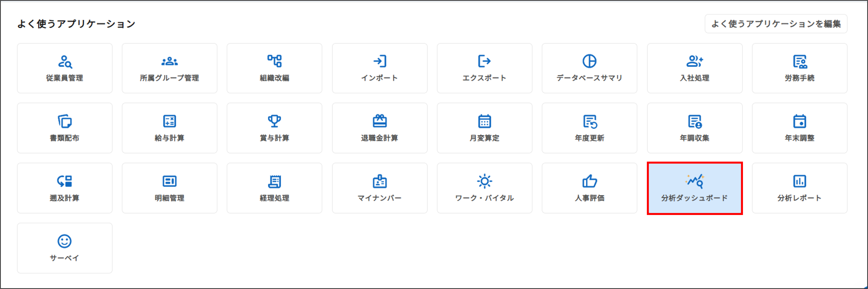Viewport: 868px width, 289px height.
Task: Open the highlighted 分析ダッシュボード analytics dashboard
Action: tap(695, 188)
